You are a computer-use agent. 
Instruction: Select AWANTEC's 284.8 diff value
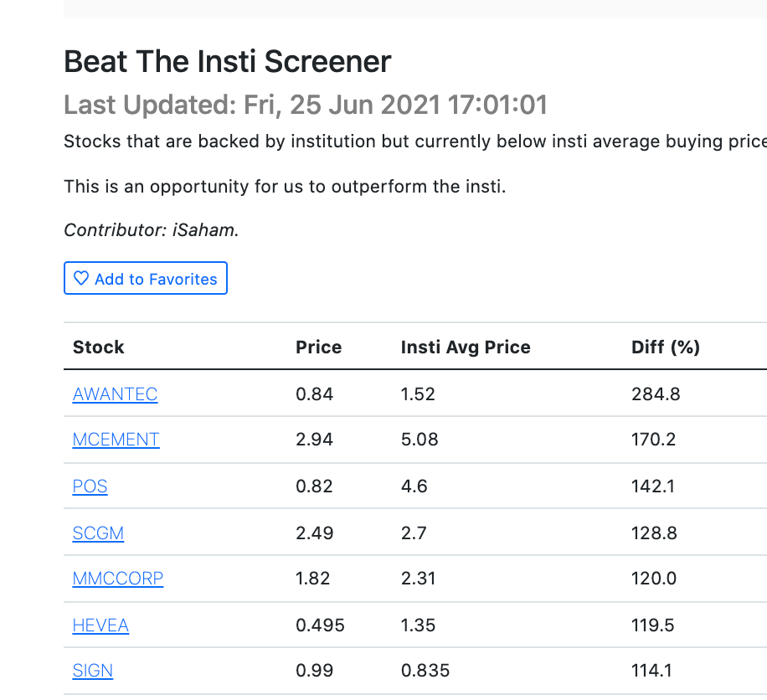[x=656, y=394]
